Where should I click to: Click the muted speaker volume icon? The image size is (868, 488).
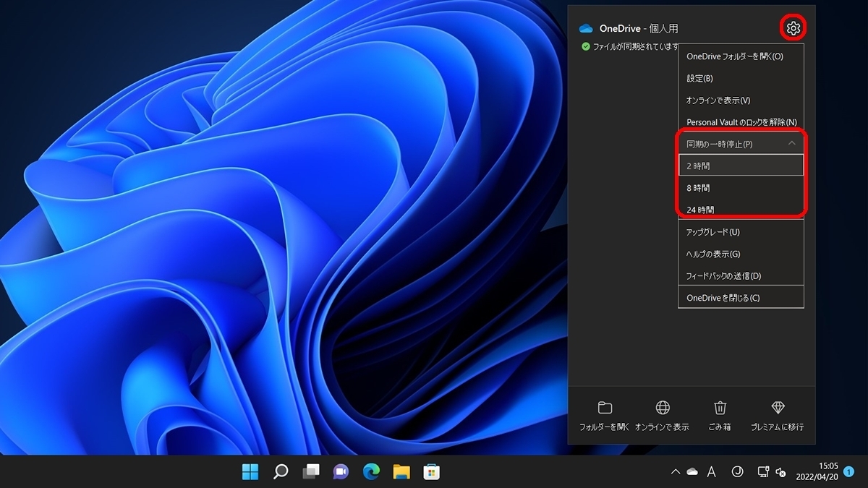[x=780, y=472]
